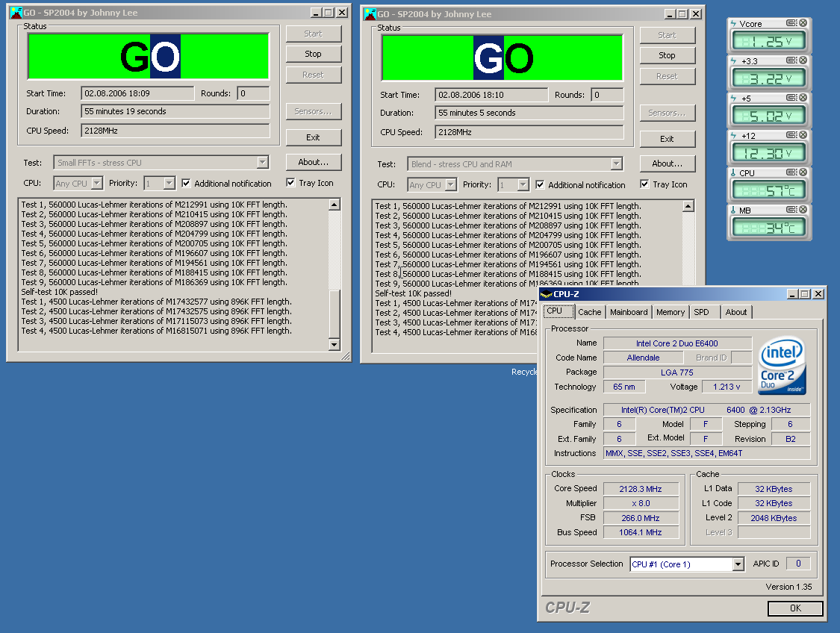
Task: Click the thermometer icon on CPU temperature gadget
Action: (733, 173)
